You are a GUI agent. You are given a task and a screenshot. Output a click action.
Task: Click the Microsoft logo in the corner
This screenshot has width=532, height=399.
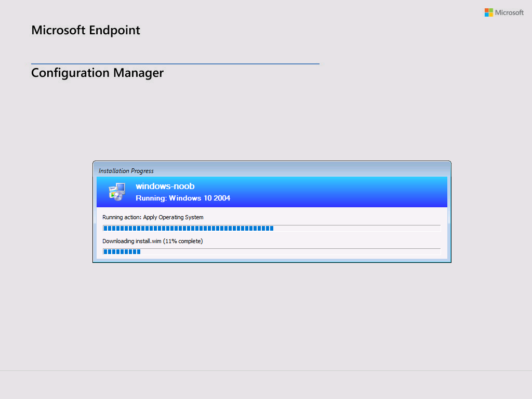[504, 12]
